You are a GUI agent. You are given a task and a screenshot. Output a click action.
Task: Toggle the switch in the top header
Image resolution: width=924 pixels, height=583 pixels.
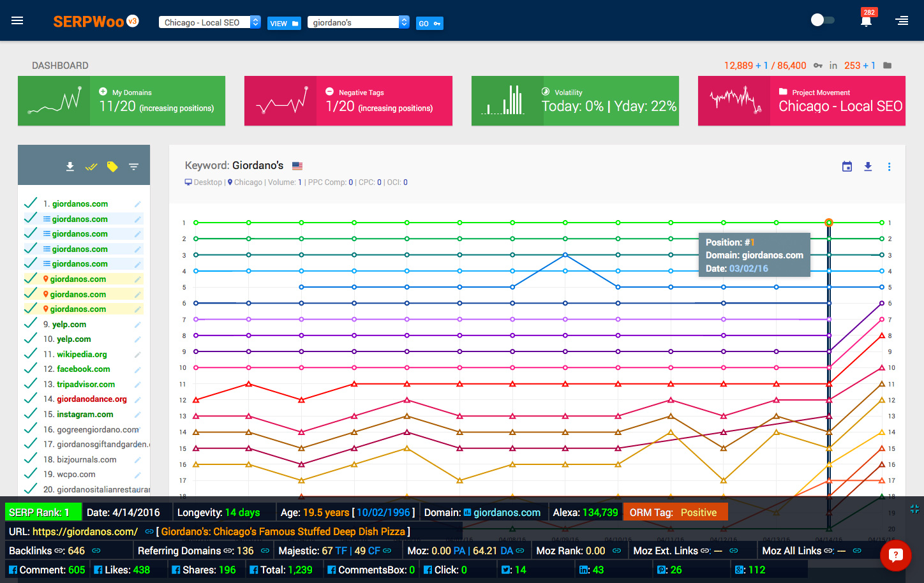822,20
